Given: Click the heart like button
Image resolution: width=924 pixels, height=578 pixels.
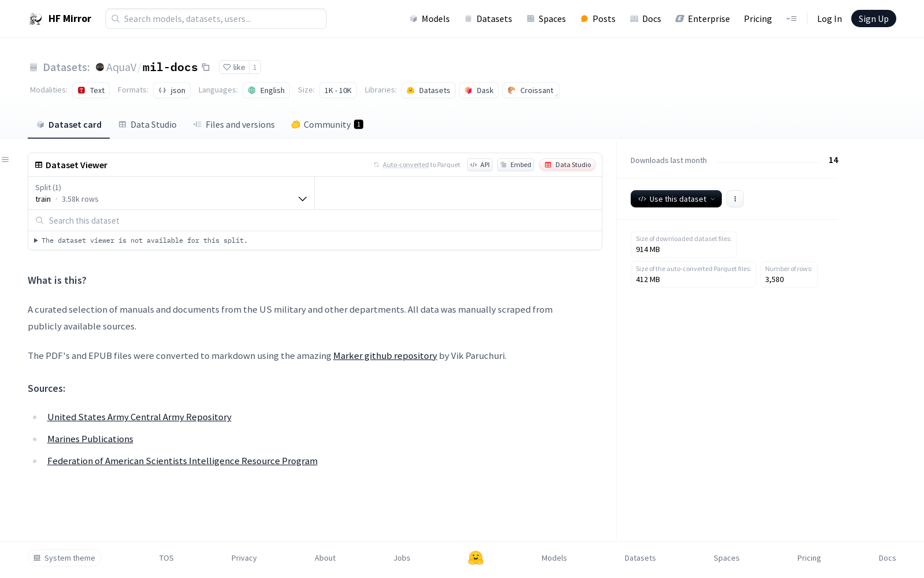Looking at the screenshot, I should (234, 67).
